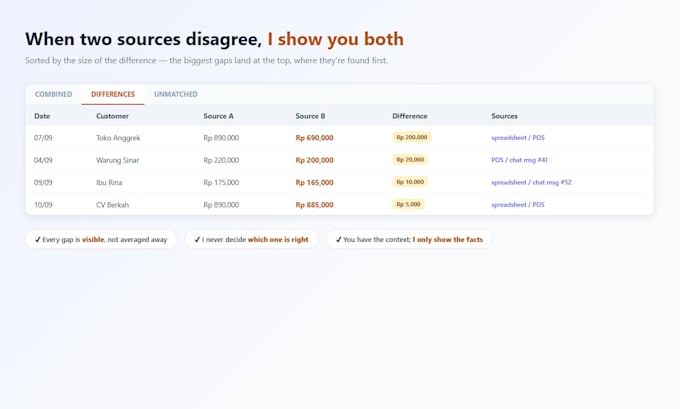This screenshot has width=680, height=409.
Task: Click Source A value Rp 175,000
Action: 221,182
